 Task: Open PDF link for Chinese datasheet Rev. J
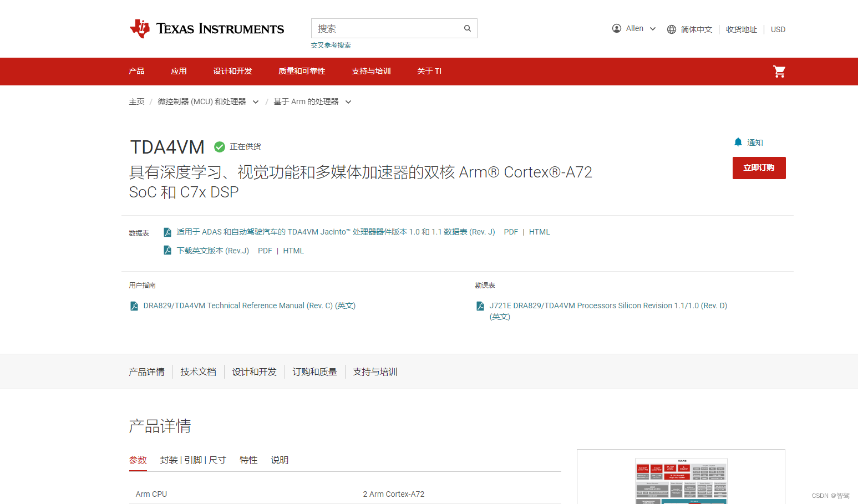tap(511, 232)
